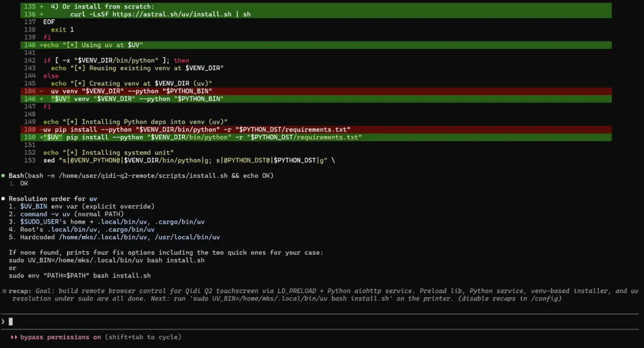The image size is (644, 348).
Task: Click the green bullet beside the Bash command
Action: click(x=3, y=175)
